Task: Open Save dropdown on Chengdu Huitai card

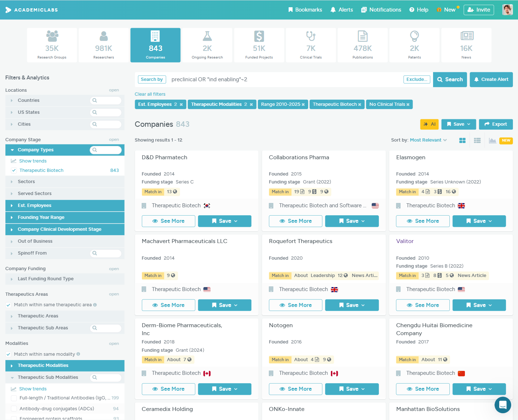Action: [x=479, y=389]
